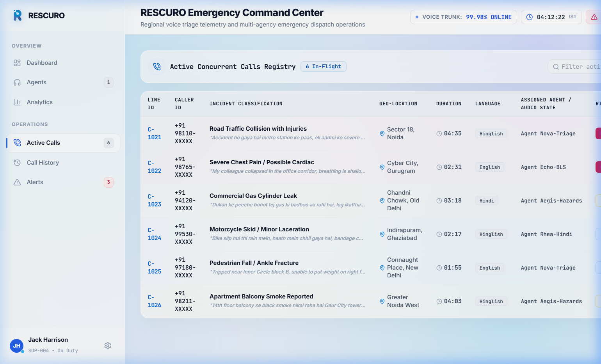
Task: Click the Incident Classification column header
Action: tap(246, 104)
